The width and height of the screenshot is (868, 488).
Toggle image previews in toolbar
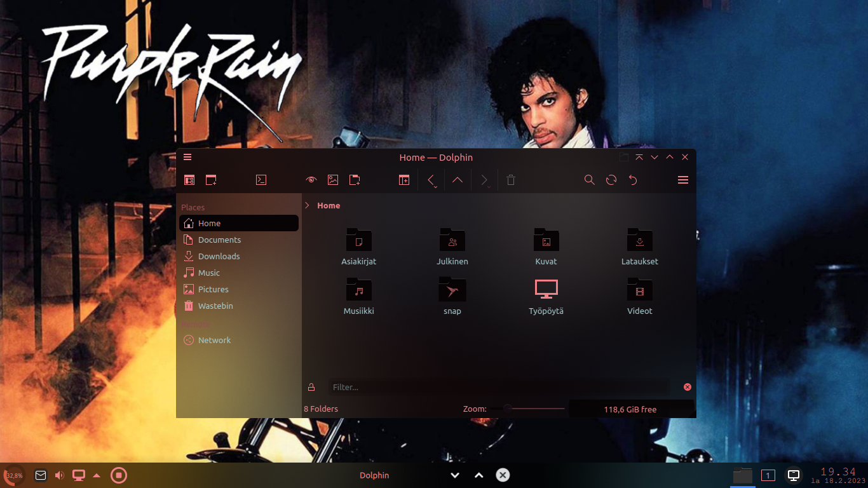333,180
